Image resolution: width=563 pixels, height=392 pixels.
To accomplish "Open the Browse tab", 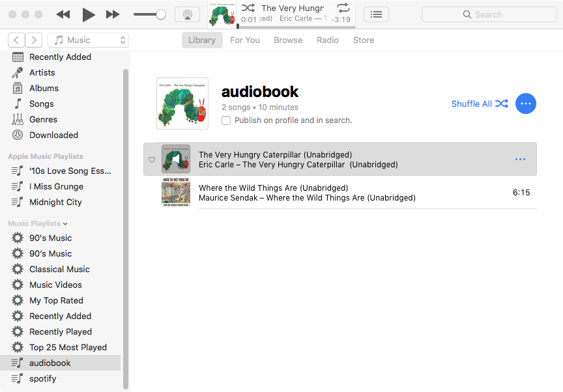I will pyautogui.click(x=288, y=40).
